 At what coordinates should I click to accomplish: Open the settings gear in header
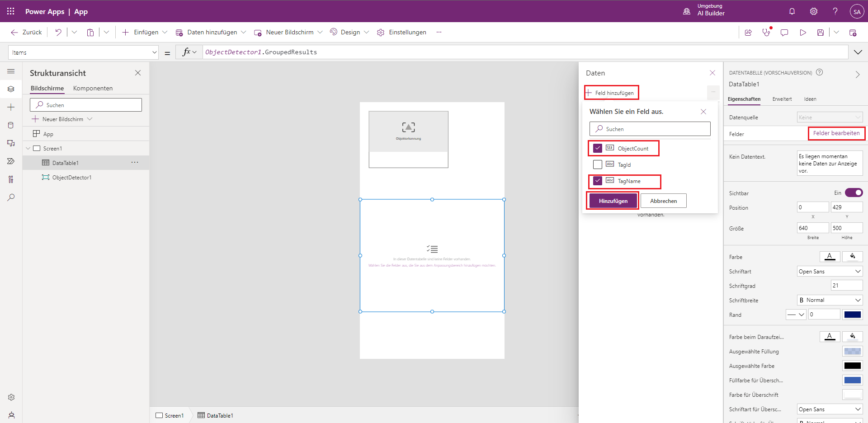click(814, 11)
